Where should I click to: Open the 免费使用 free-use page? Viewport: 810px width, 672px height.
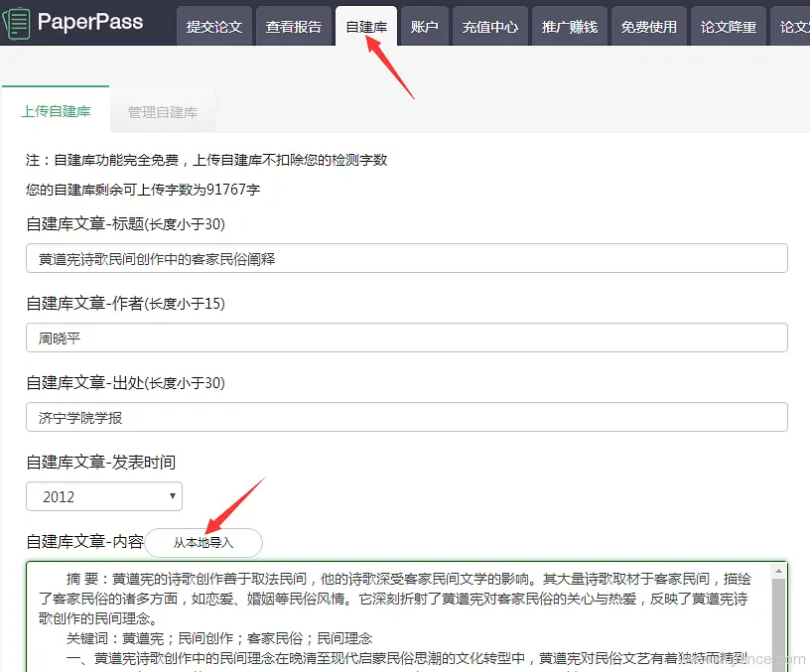click(648, 27)
